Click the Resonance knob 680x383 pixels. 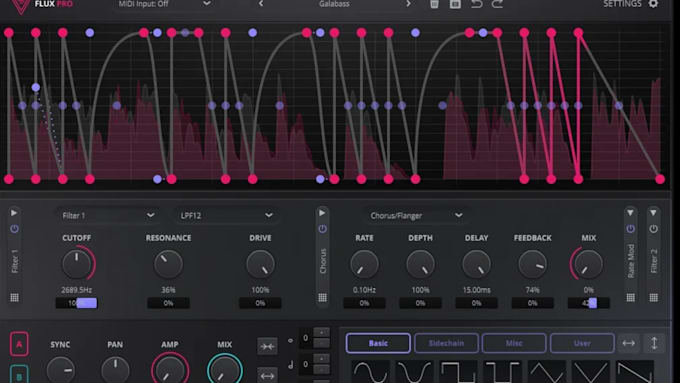pyautogui.click(x=168, y=264)
